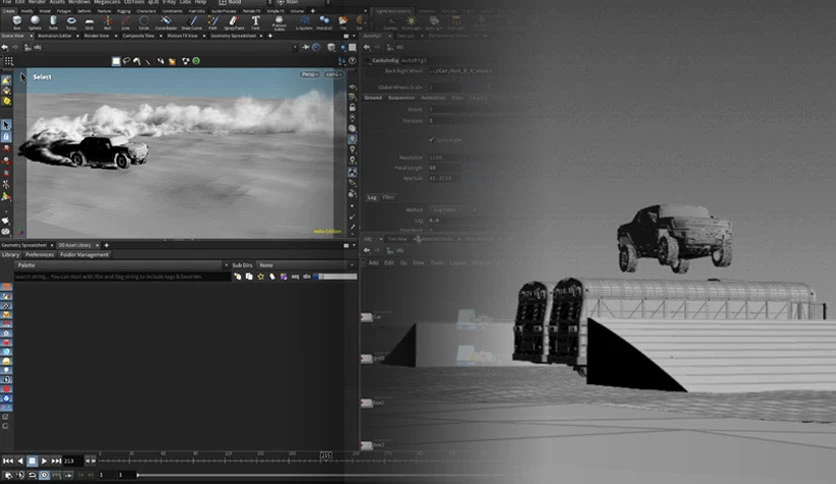This screenshot has width=836, height=484.
Task: Click the green circular viewport toolbar icon
Action: pos(196,61)
